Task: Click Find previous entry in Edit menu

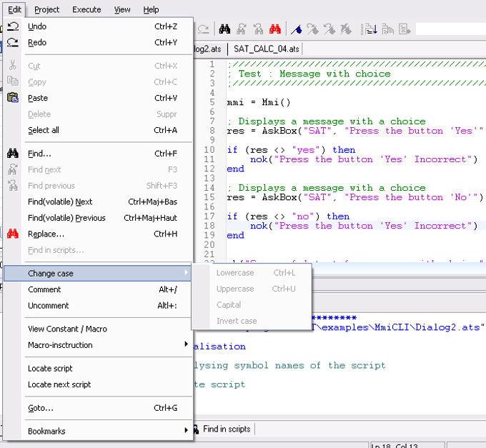Action: click(98, 186)
